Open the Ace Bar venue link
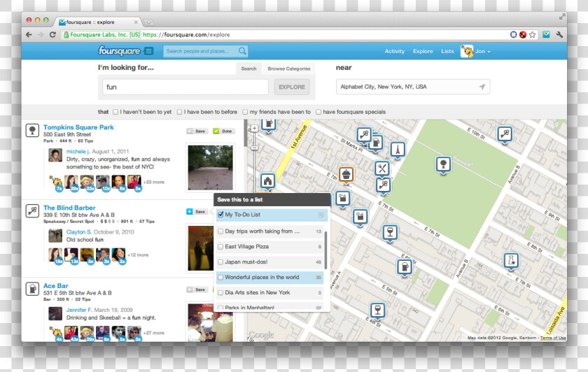 click(56, 286)
